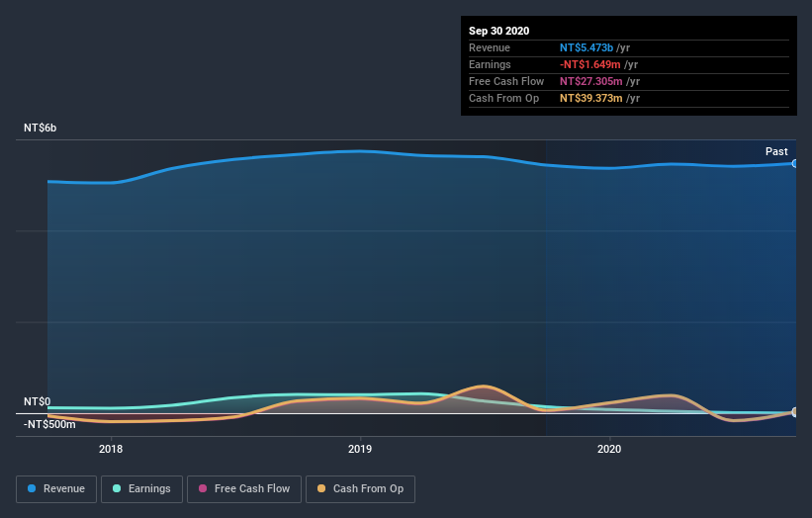812x518 pixels.
Task: Click the Cash From Op end-point marker
Action: click(x=795, y=412)
